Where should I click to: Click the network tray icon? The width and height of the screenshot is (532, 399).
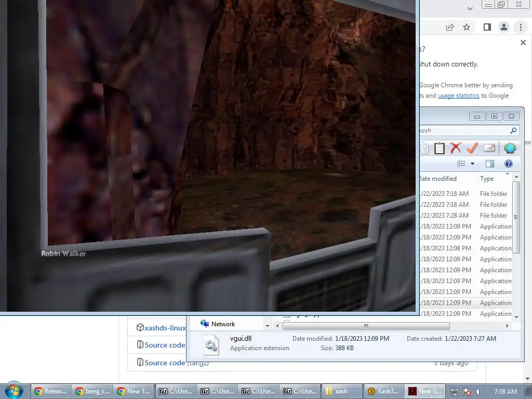tap(454, 392)
